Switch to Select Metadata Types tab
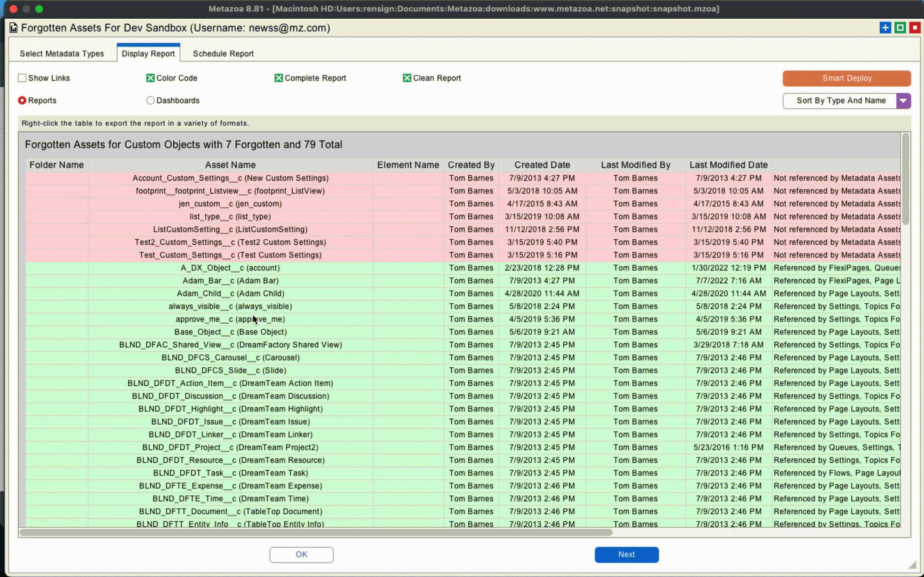924x577 pixels. point(62,54)
